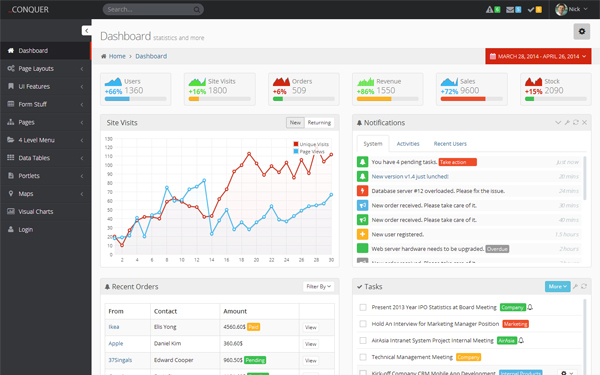The image size is (600, 375).
Task: Reload the Tasks panel
Action: pyautogui.click(x=584, y=286)
